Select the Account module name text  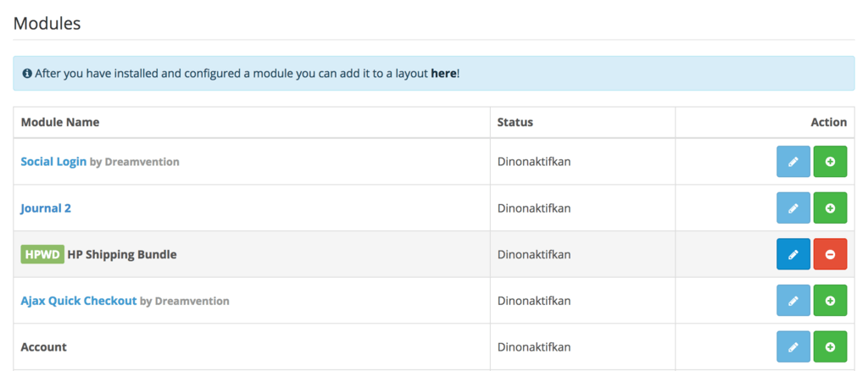coord(44,346)
